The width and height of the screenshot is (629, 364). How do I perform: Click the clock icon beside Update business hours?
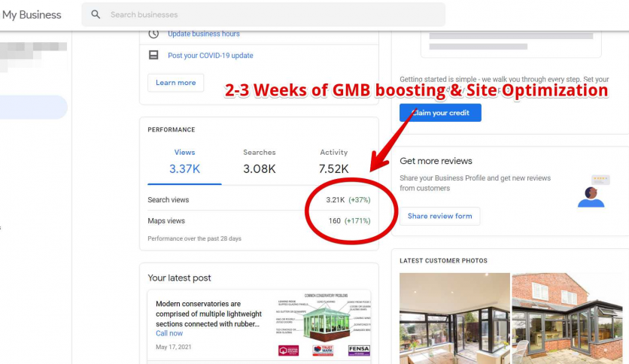(153, 34)
